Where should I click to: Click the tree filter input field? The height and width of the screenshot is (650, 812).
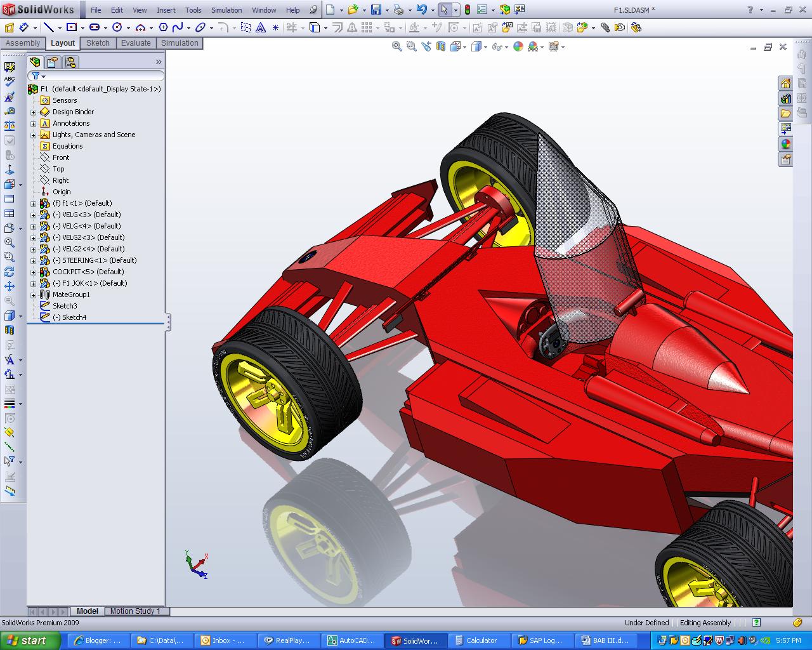(96, 76)
